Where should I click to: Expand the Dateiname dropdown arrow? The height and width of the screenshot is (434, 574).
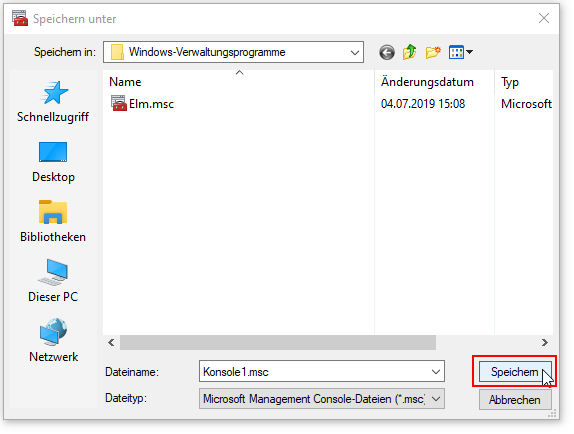click(x=436, y=372)
